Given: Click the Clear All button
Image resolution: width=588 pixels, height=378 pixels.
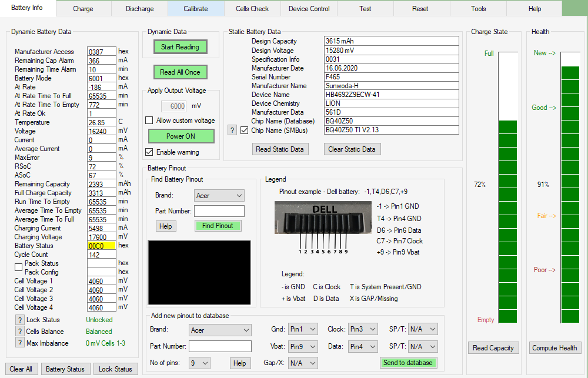Looking at the screenshot, I should coord(21,369).
